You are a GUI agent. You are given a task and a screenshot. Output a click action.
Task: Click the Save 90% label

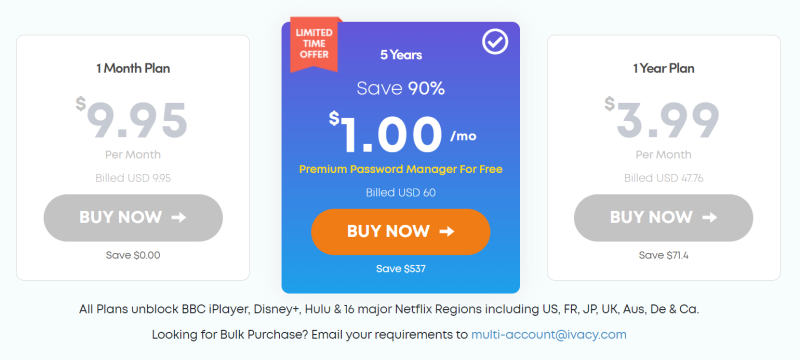[401, 89]
